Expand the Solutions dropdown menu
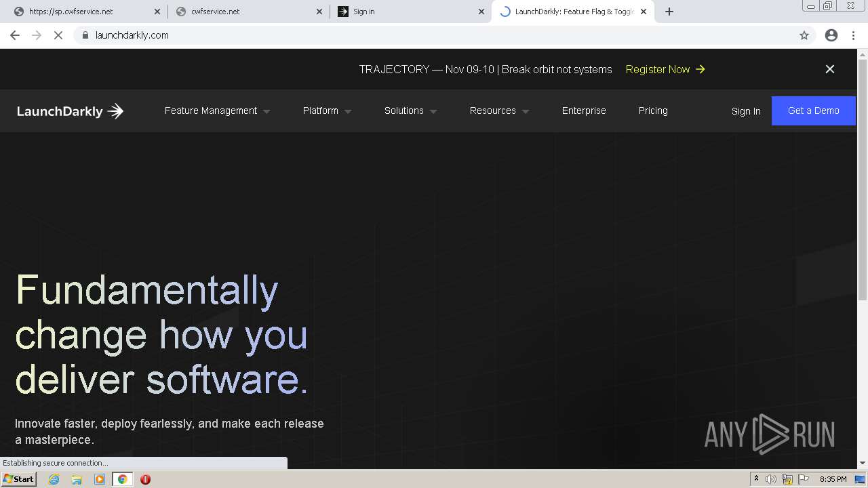This screenshot has height=488, width=868. (411, 110)
